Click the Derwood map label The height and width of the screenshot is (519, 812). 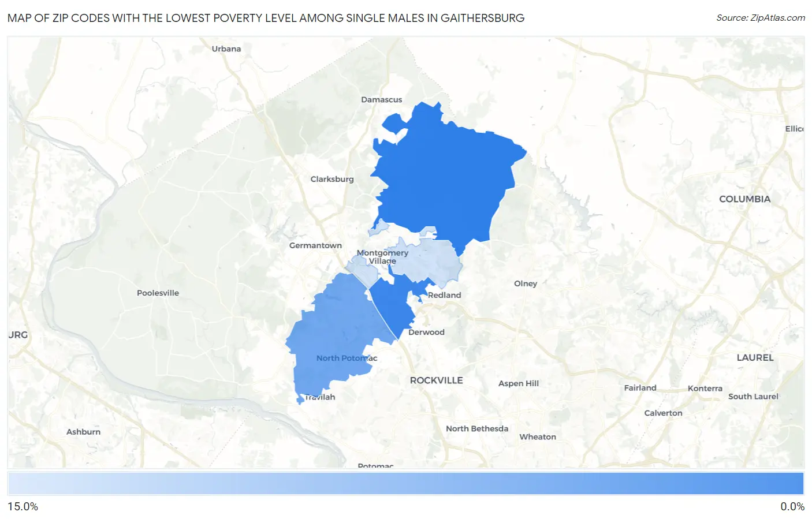point(426,332)
